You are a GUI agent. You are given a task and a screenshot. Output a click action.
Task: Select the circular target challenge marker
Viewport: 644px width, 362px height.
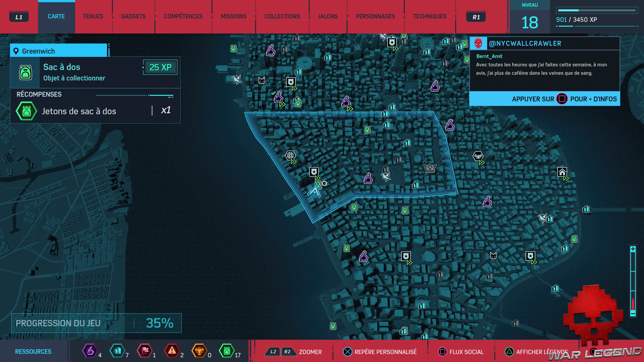pyautogui.click(x=290, y=155)
